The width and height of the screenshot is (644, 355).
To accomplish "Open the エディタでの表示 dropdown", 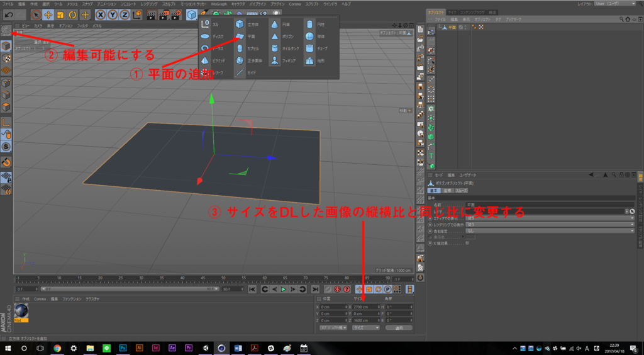I will 551,218.
